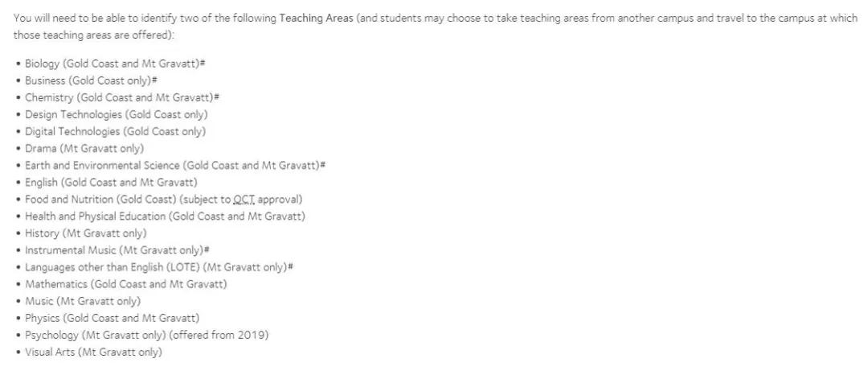Select the Physics list item

(x=112, y=318)
